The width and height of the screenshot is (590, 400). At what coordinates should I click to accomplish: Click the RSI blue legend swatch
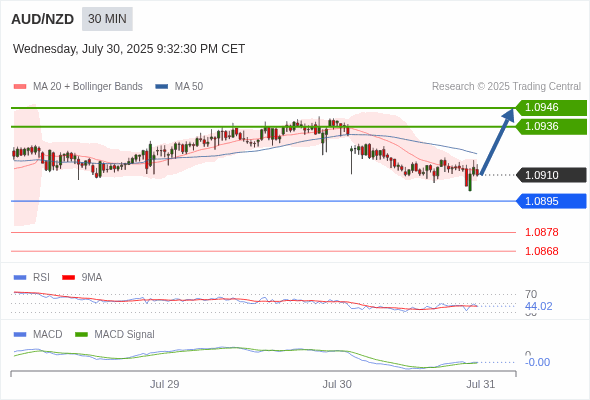click(x=20, y=278)
